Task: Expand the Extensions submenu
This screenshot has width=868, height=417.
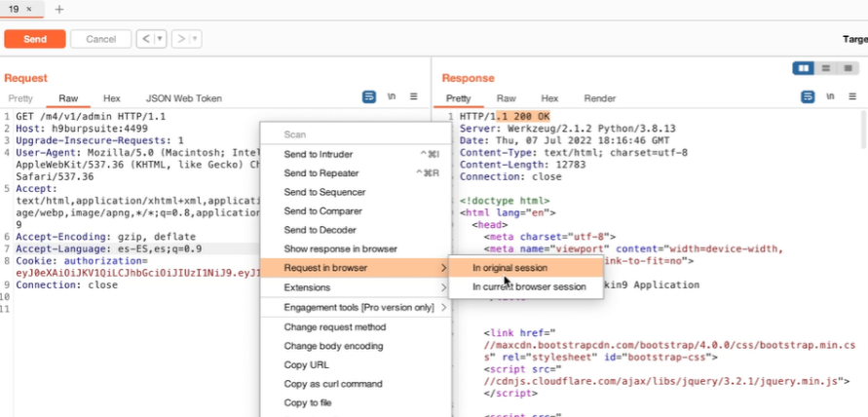Action: pyautogui.click(x=356, y=287)
